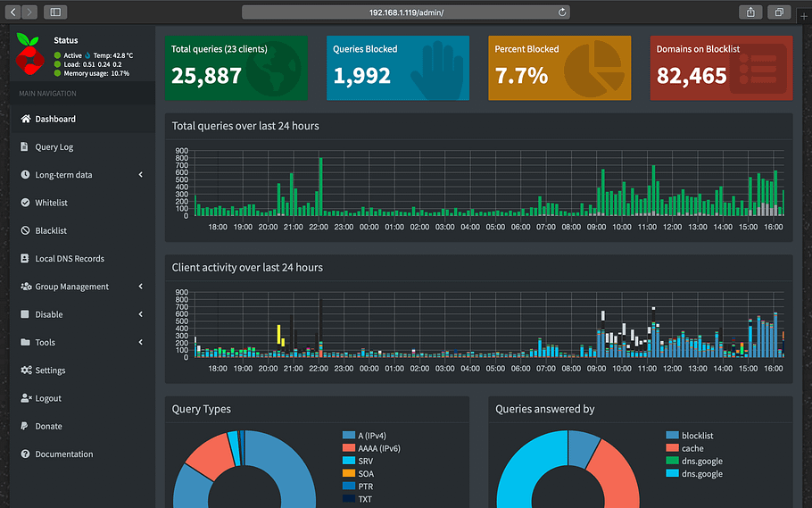Image resolution: width=812 pixels, height=508 pixels.
Task: Open Local DNS Records
Action: tap(82, 259)
